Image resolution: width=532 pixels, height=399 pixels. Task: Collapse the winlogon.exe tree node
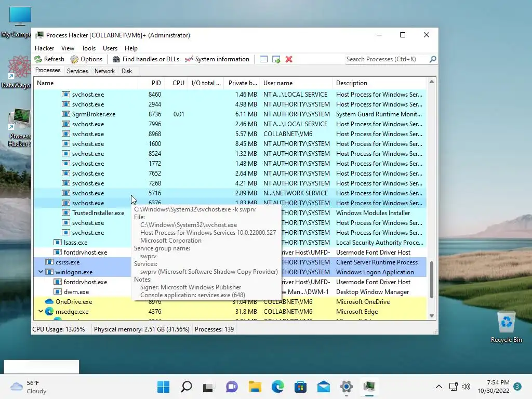point(41,272)
